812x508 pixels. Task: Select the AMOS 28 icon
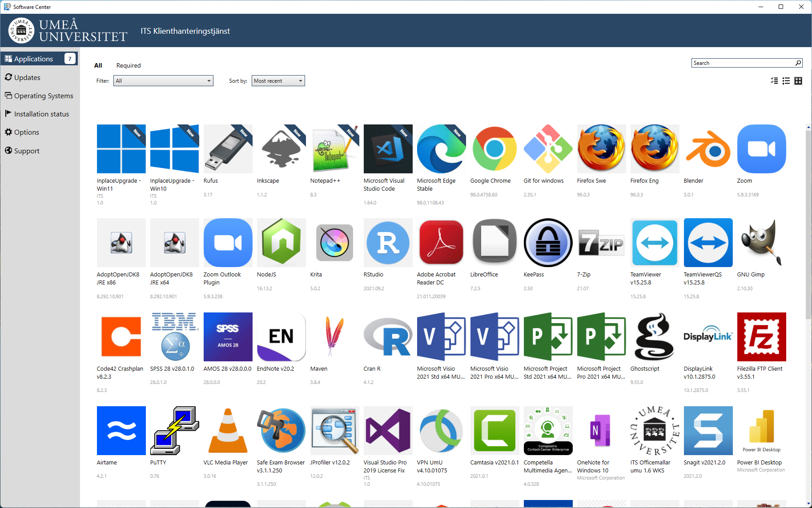click(228, 337)
